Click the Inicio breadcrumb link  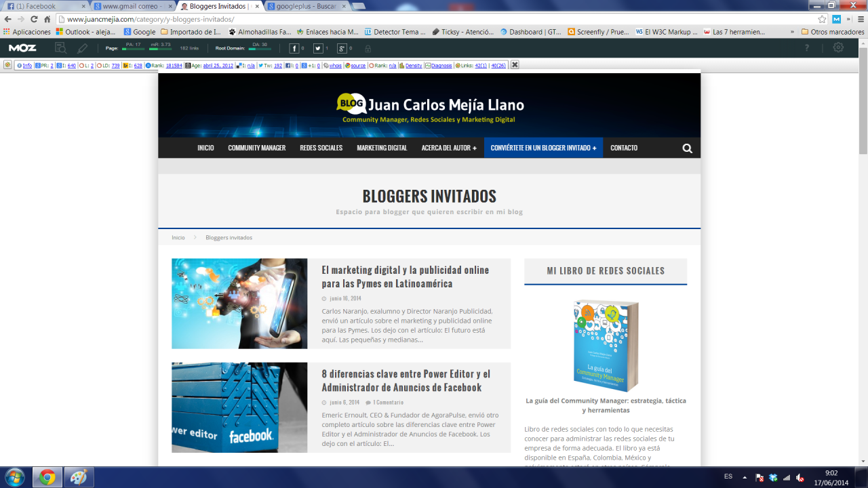pyautogui.click(x=178, y=238)
